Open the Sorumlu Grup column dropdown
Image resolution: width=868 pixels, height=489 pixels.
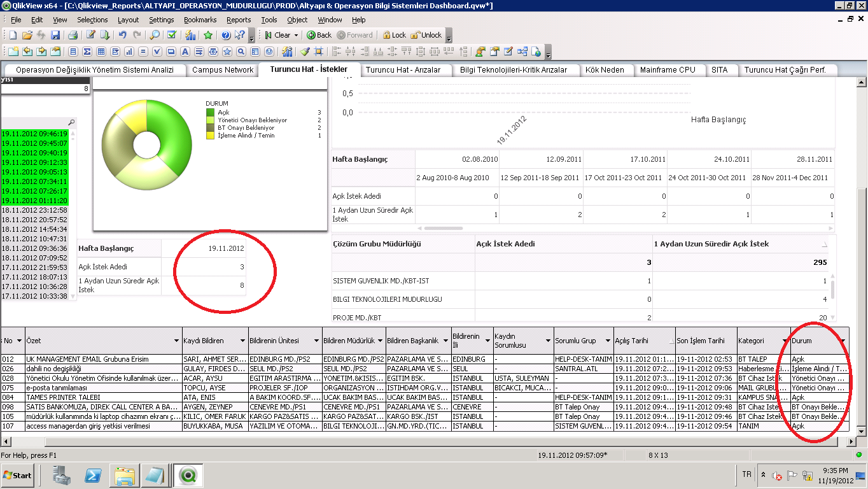point(608,341)
